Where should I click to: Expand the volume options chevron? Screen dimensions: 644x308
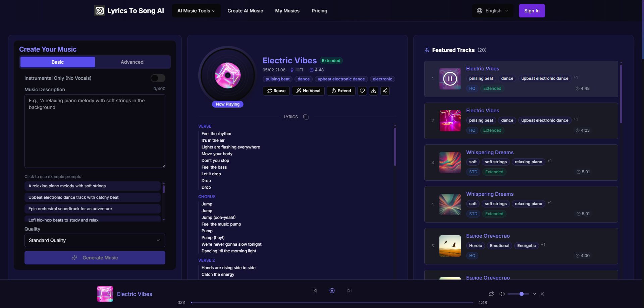[534, 294]
